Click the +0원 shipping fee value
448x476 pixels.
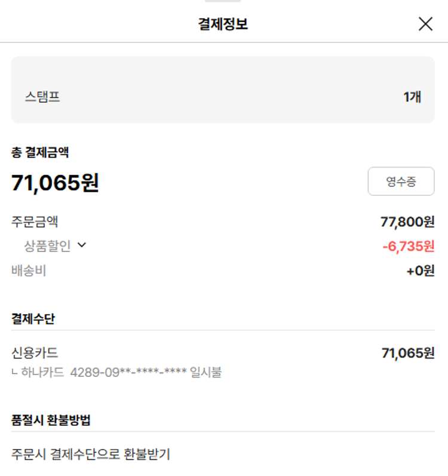click(x=421, y=271)
